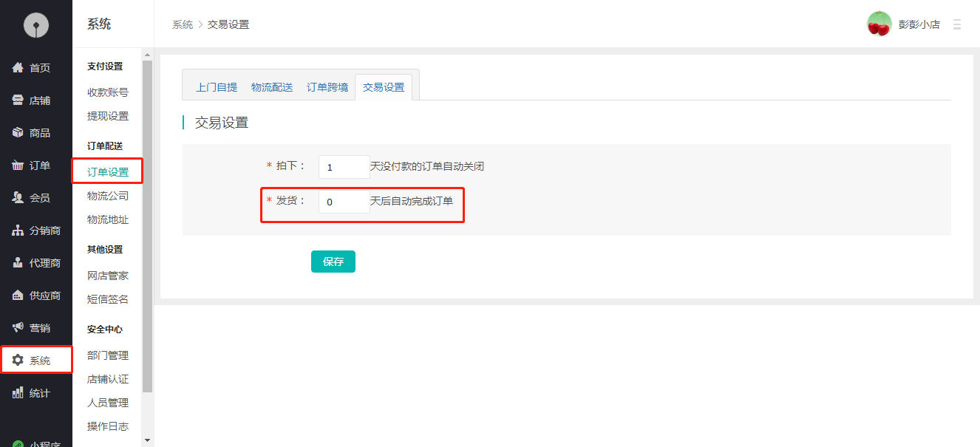Click the 保存 save button

click(x=333, y=262)
